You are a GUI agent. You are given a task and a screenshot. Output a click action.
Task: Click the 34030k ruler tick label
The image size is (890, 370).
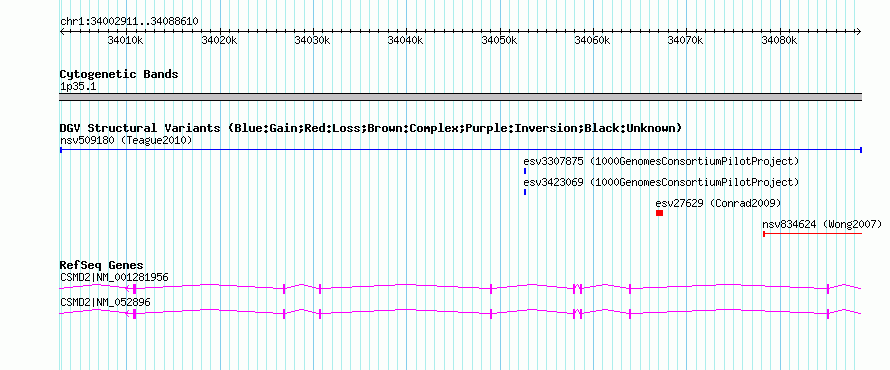pyautogui.click(x=313, y=40)
